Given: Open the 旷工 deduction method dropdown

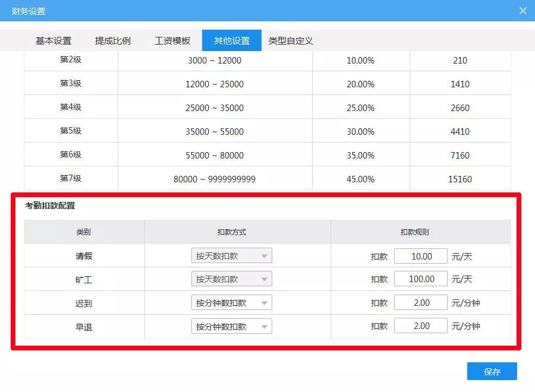Looking at the screenshot, I should click(231, 279).
